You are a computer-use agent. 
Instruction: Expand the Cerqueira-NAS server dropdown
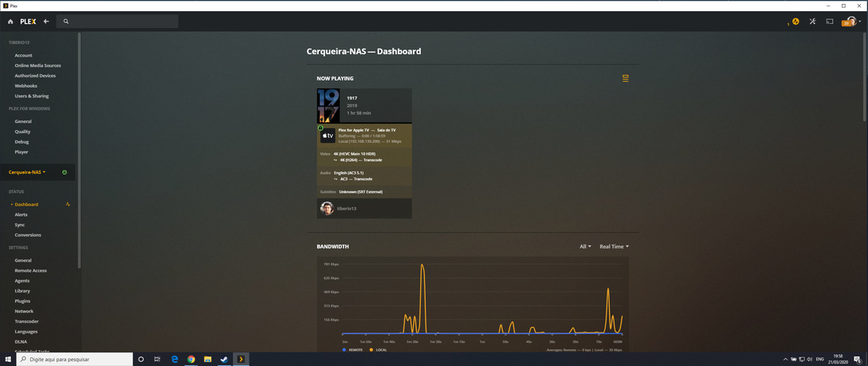click(x=28, y=172)
